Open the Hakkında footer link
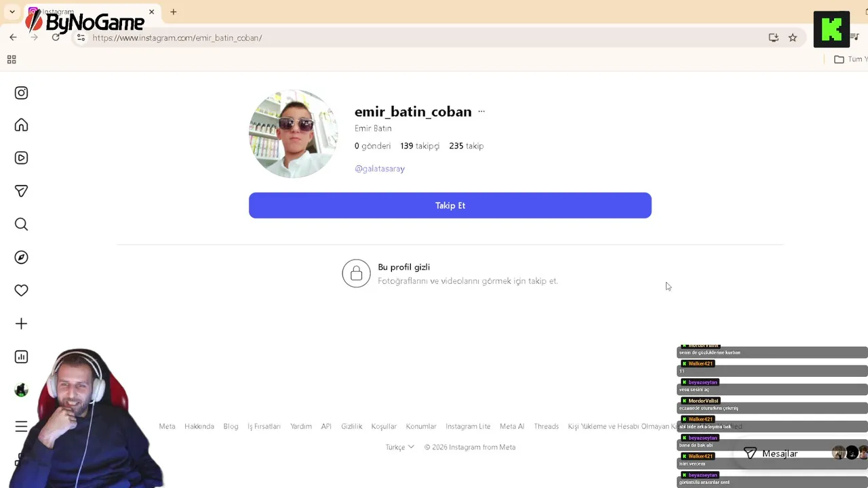 (x=199, y=426)
